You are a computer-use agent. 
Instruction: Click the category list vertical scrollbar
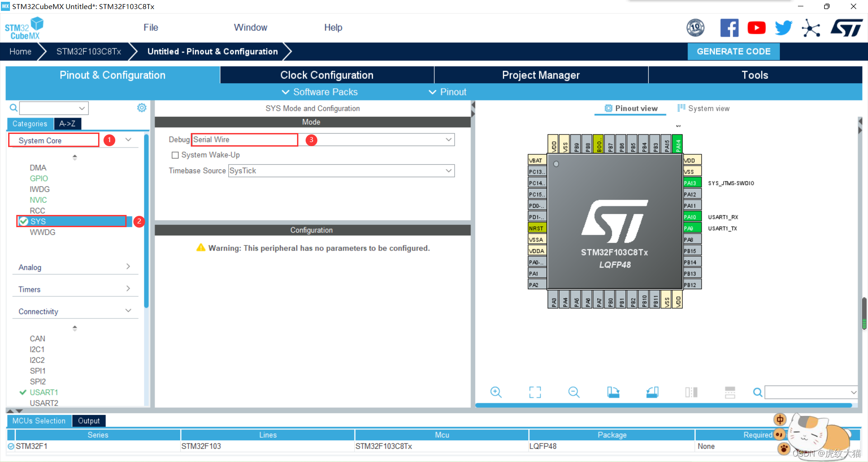point(146,222)
